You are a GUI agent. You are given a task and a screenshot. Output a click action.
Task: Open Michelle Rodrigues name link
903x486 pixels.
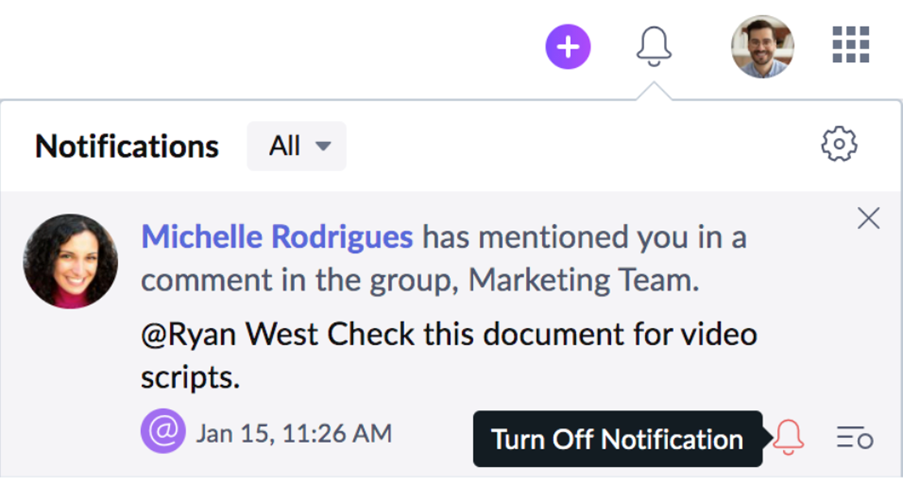pos(277,237)
